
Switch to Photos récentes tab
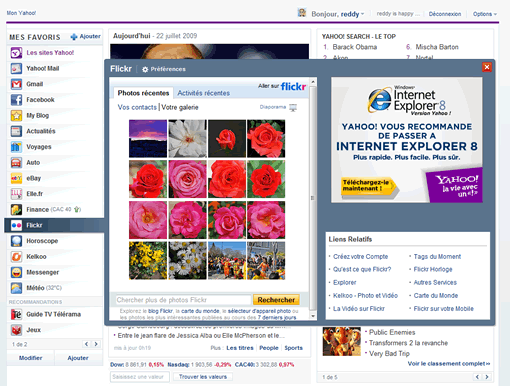click(x=143, y=93)
